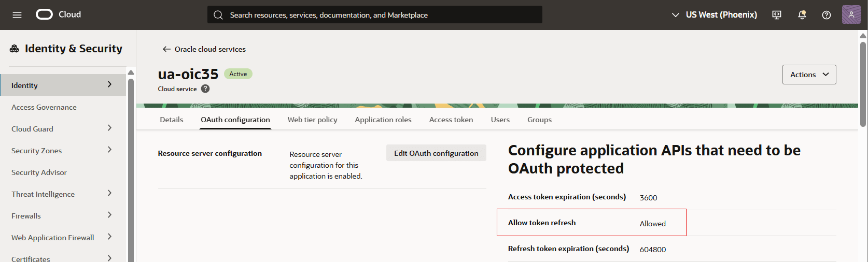The width and height of the screenshot is (868, 262).
Task: Open the Application roles tab
Action: (x=383, y=120)
